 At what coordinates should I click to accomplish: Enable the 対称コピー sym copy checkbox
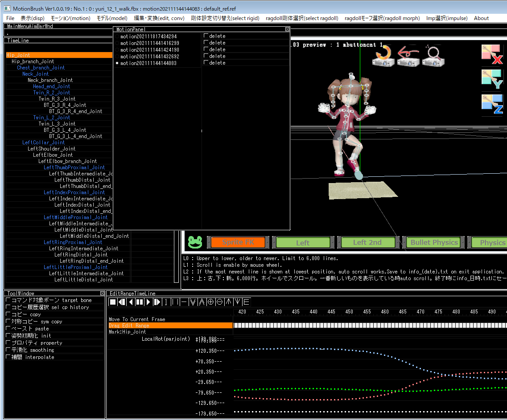tap(8, 322)
